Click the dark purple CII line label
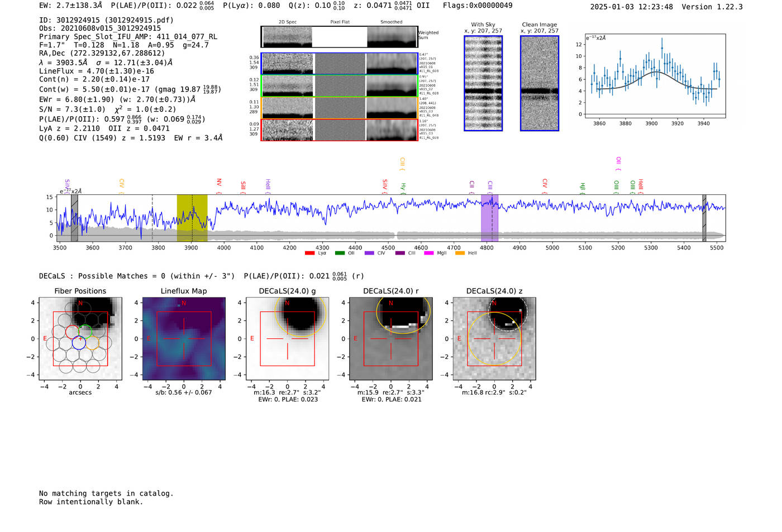Viewport: 782px width, 532px height. (472, 187)
